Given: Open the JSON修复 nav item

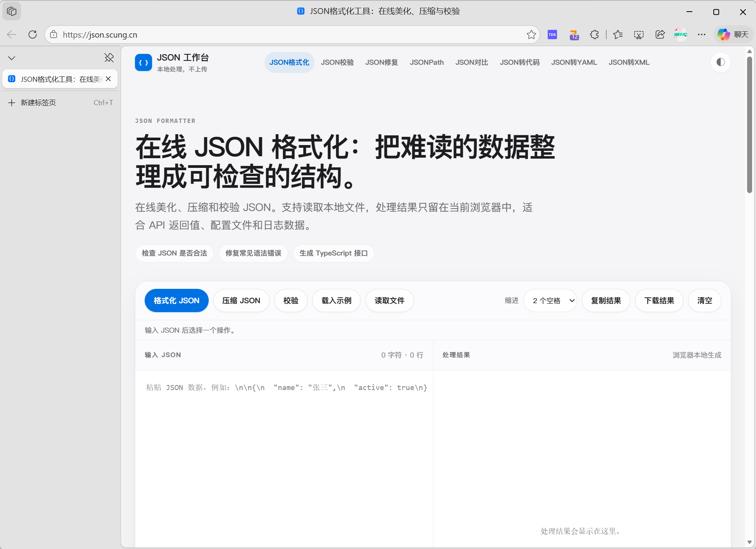Looking at the screenshot, I should pos(382,62).
